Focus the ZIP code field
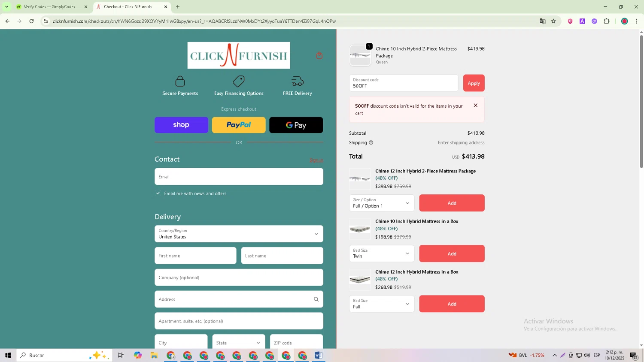The width and height of the screenshot is (644, 362). [296, 343]
